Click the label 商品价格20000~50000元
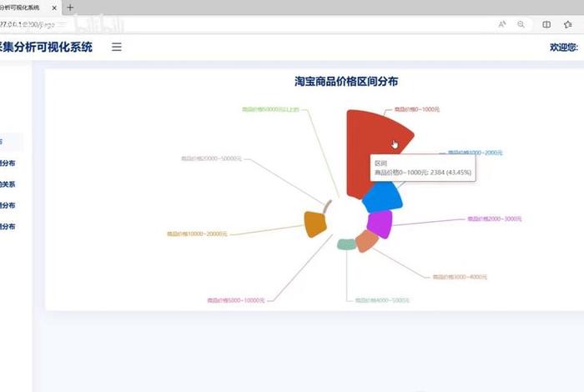The height and width of the screenshot is (392, 584). point(211,158)
